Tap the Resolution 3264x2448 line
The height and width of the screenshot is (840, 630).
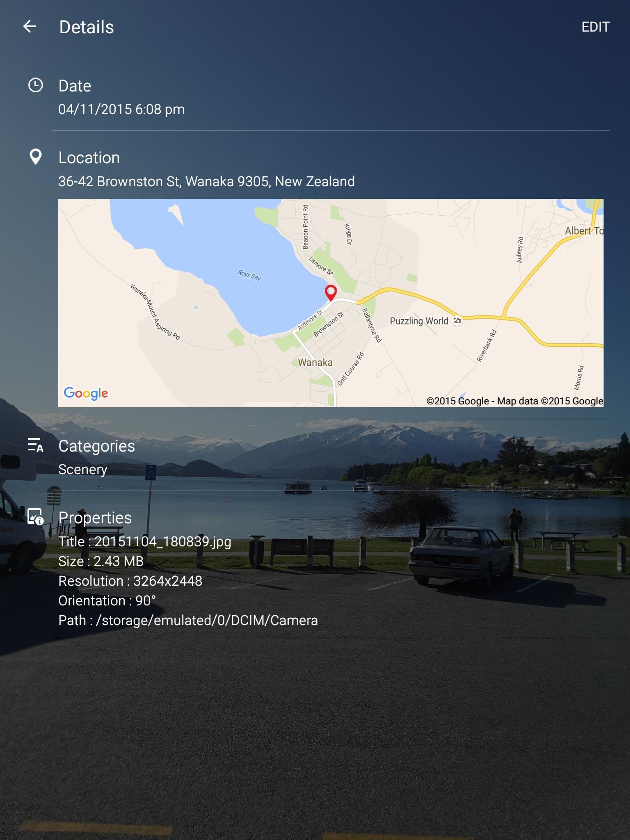(130, 581)
